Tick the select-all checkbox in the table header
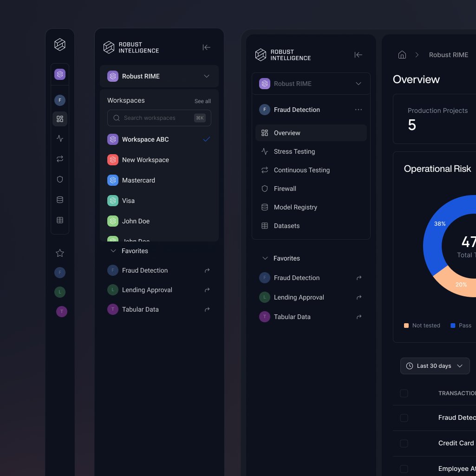The height and width of the screenshot is (476, 476). (404, 393)
